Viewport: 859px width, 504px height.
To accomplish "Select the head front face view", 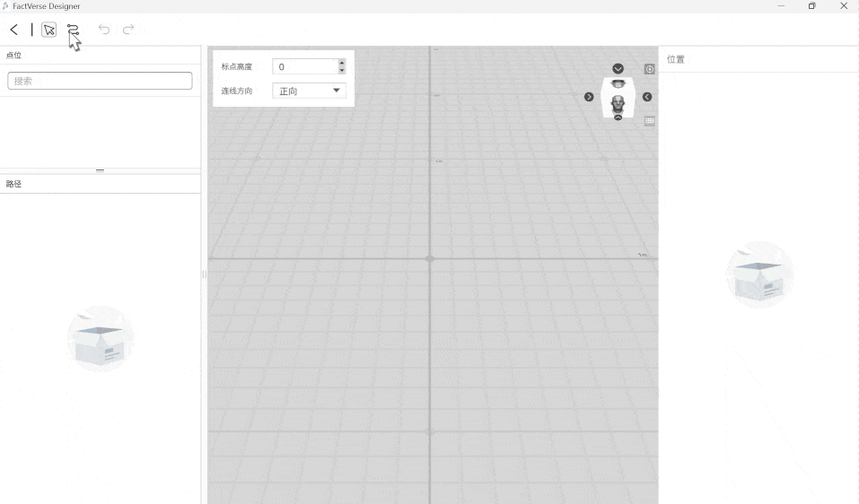I will pyautogui.click(x=618, y=103).
